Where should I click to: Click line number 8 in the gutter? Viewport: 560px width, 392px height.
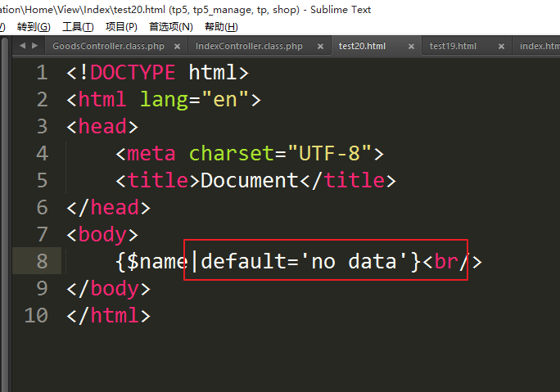pyautogui.click(x=42, y=262)
